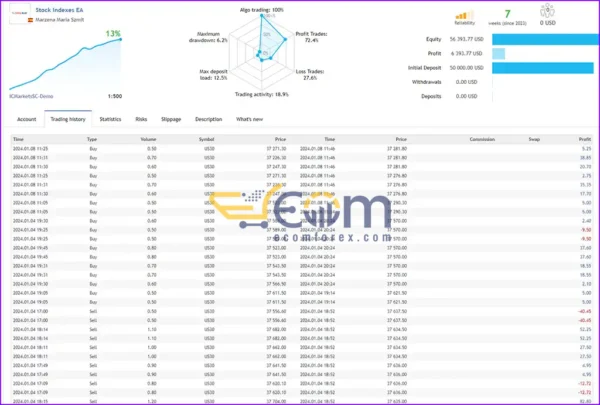Switch to the Statistics tab
The image size is (600, 405).
click(x=110, y=119)
